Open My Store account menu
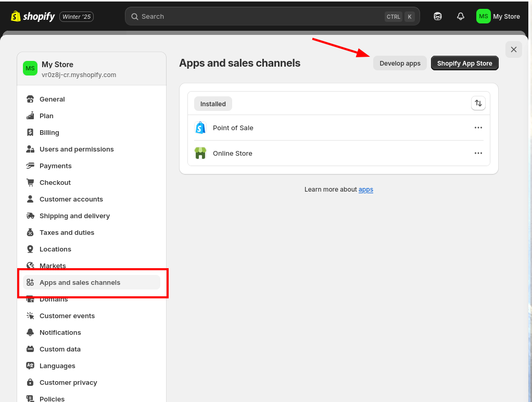 point(498,16)
